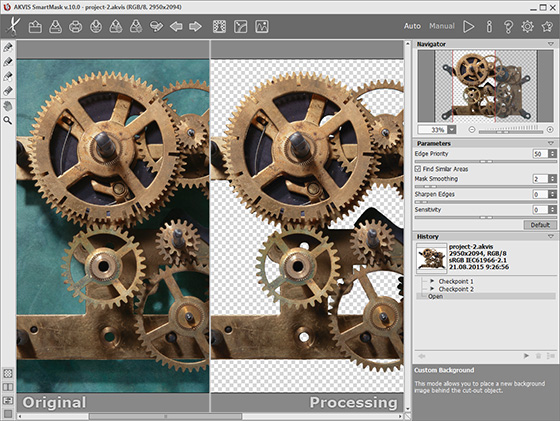560x421 pixels.
Task: Open preferences with the gear icon
Action: point(527,26)
